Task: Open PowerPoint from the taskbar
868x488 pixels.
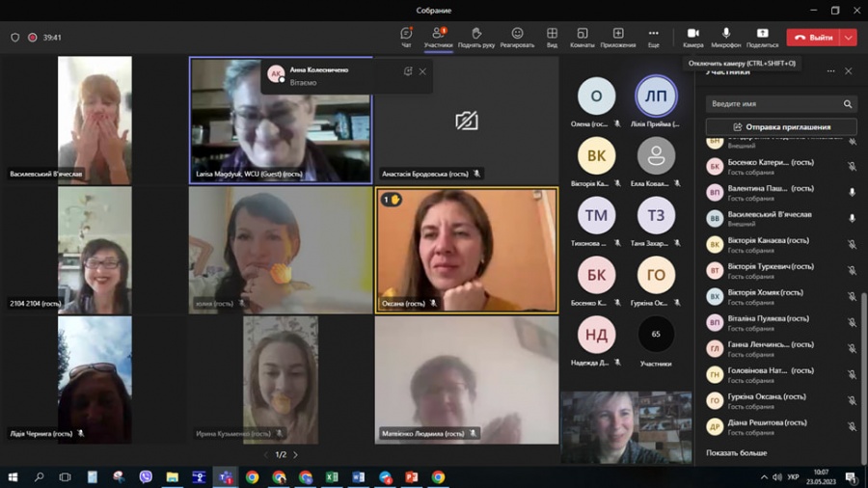Action: click(x=411, y=477)
